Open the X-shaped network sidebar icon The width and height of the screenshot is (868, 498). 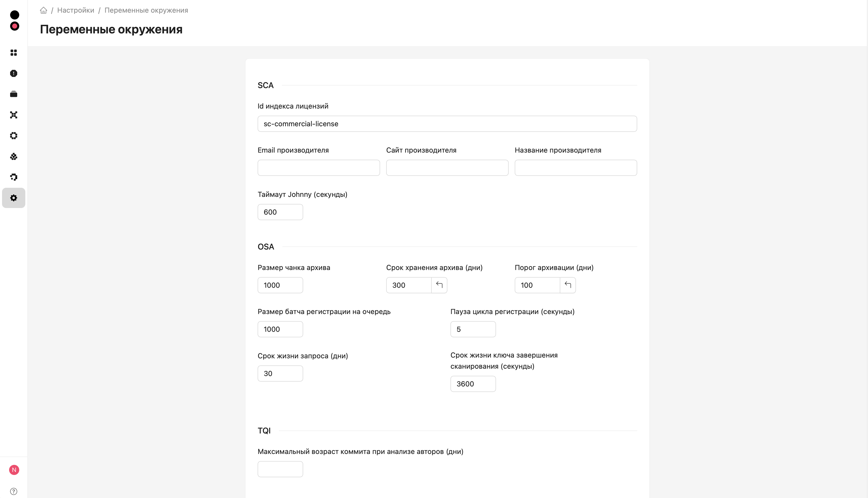(14, 115)
